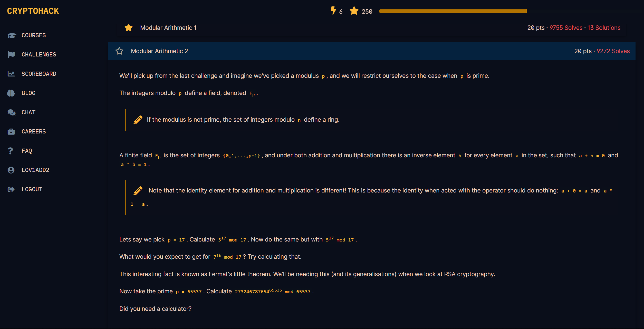Image resolution: width=644 pixels, height=329 pixels.
Task: Go to the Challenges menu item
Action: [x=39, y=55]
